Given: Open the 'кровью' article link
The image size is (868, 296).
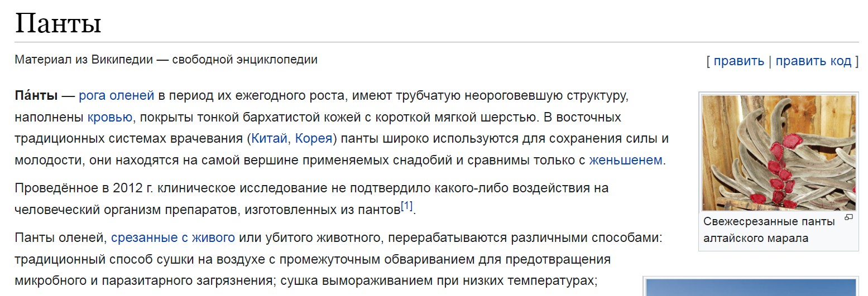Looking at the screenshot, I should click(x=110, y=118).
